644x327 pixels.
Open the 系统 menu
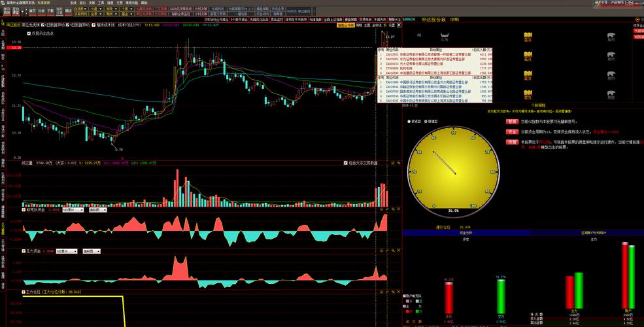coord(73,3)
